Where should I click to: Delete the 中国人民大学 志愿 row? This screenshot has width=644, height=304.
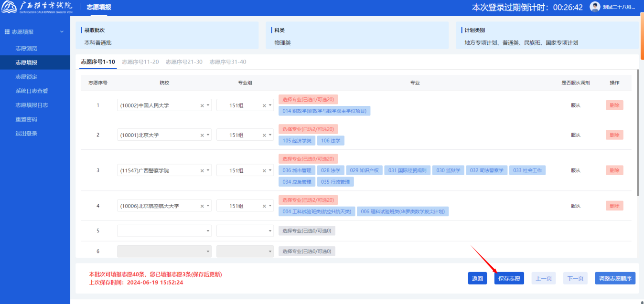614,105
